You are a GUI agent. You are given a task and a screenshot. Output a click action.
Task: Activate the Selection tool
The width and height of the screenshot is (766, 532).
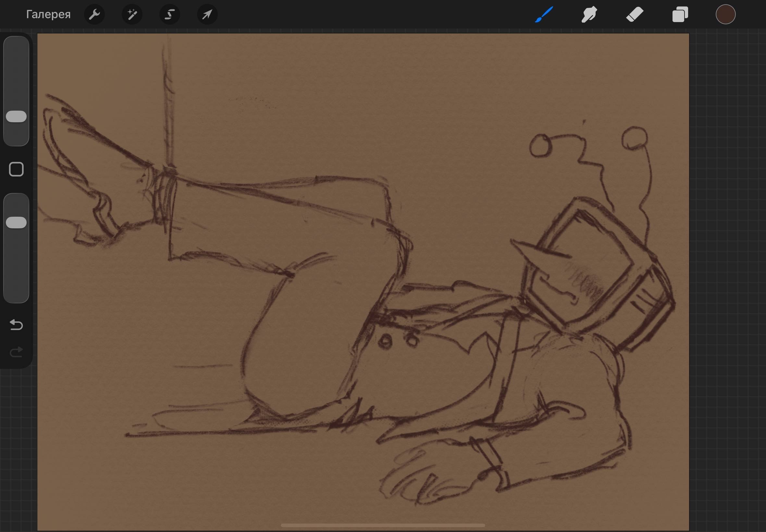click(x=170, y=14)
